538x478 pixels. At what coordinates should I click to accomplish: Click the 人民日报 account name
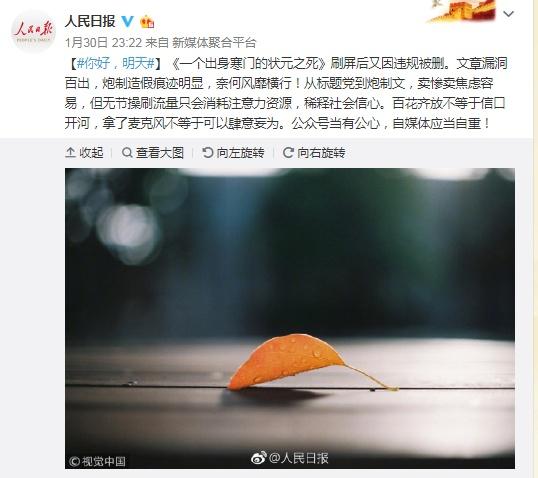point(90,21)
